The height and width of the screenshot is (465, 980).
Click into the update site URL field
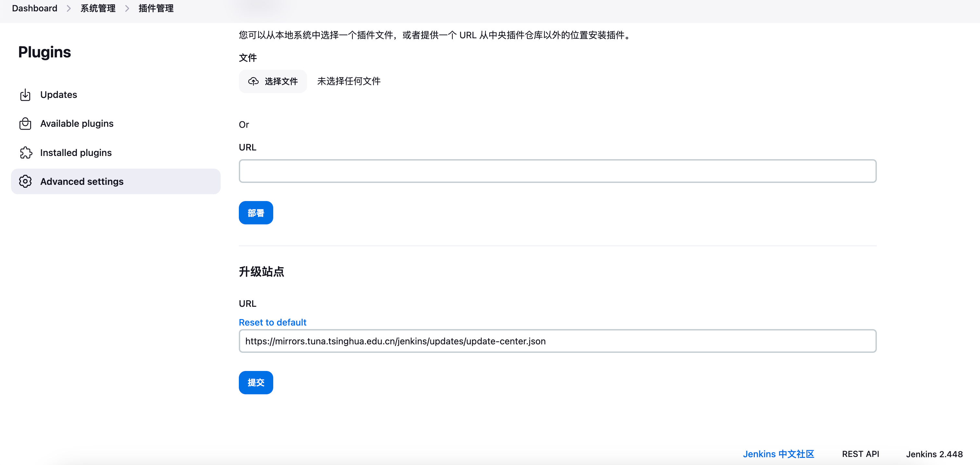pos(557,341)
